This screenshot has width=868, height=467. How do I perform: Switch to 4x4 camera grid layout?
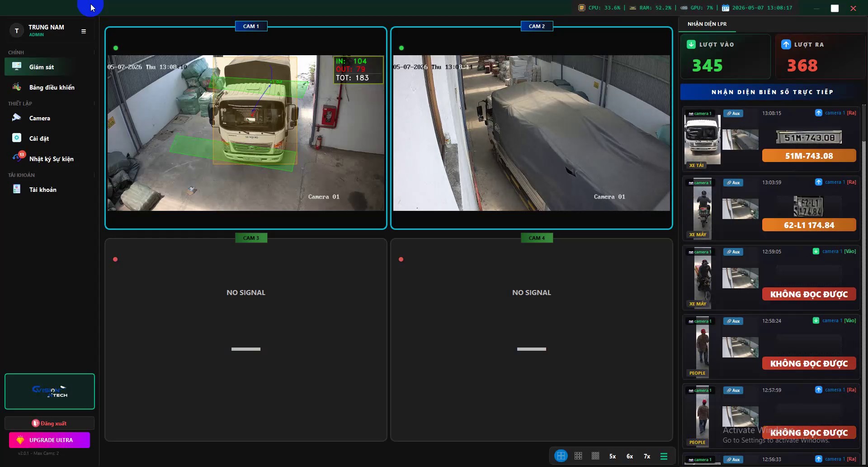pyautogui.click(x=595, y=456)
